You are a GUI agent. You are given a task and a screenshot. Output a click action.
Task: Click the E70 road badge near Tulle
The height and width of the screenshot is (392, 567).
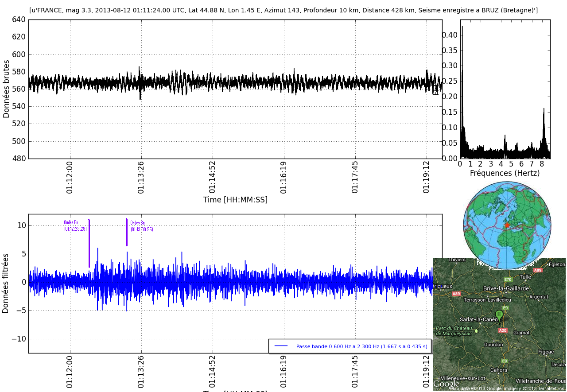click(508, 279)
